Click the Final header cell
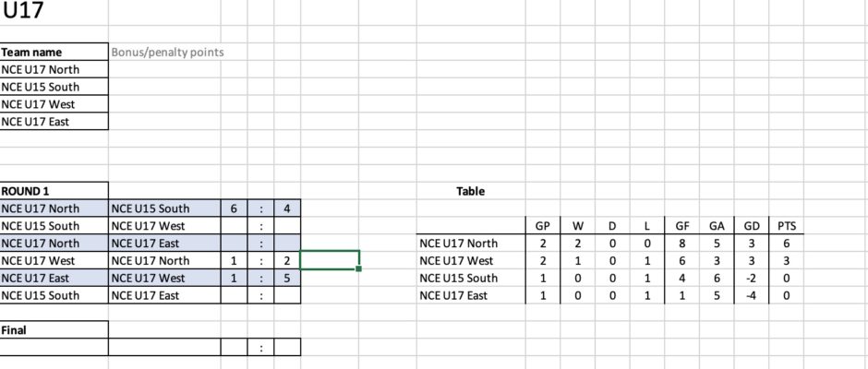Screen dimensions: 868x369 [x=54, y=330]
